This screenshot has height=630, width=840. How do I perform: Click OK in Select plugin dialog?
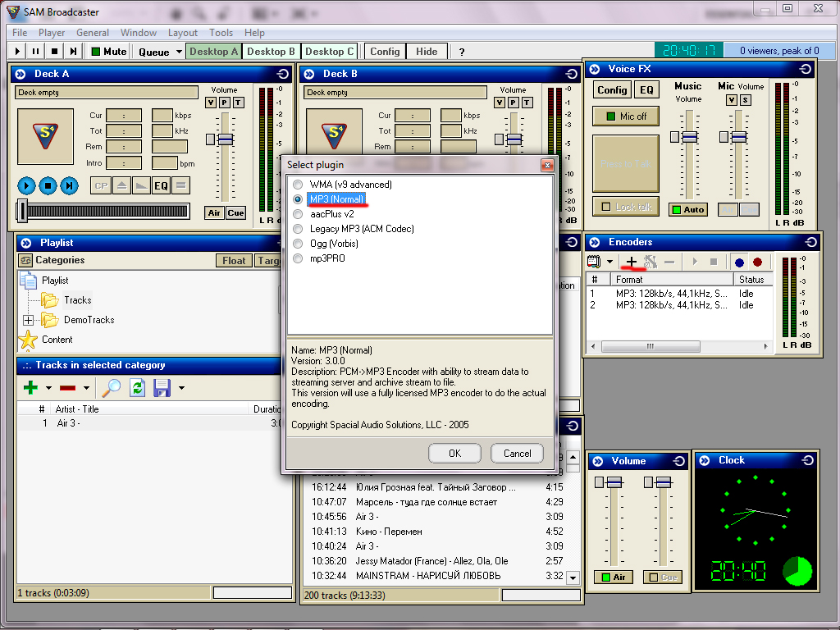[x=454, y=453]
